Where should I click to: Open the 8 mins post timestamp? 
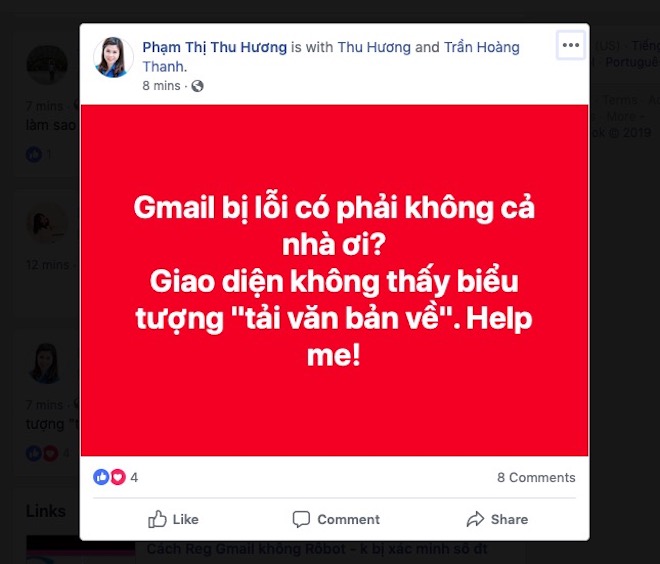click(x=161, y=86)
